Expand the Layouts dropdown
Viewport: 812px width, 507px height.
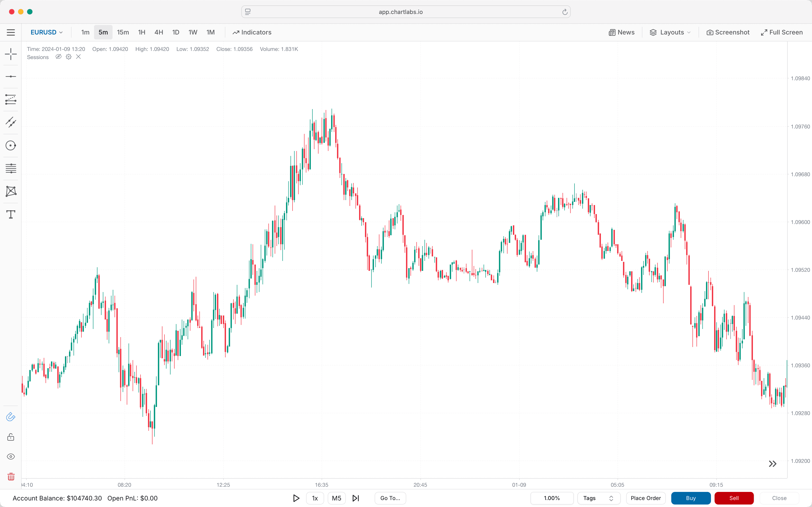pyautogui.click(x=670, y=32)
